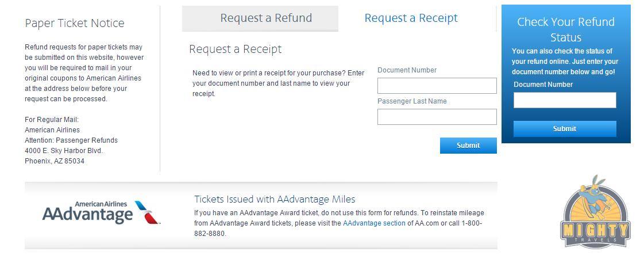This screenshot has width=644, height=263.
Task: Click the Request a Receipt section heading
Action: [x=235, y=49]
